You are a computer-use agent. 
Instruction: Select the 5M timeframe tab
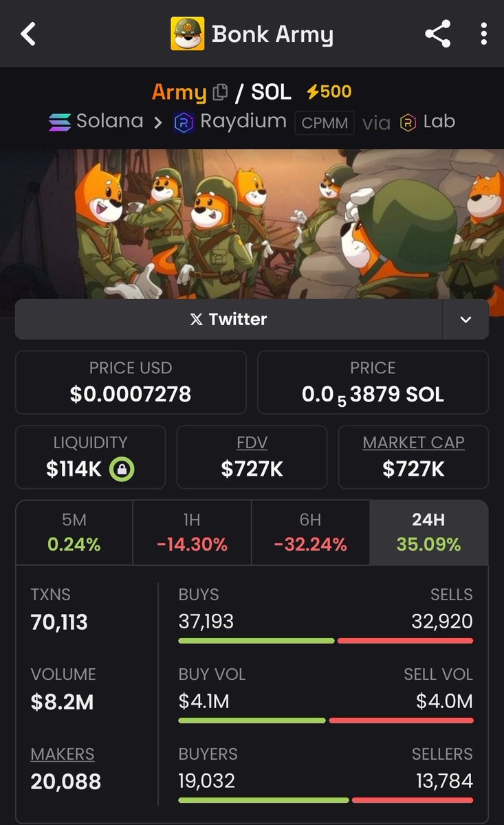point(74,532)
